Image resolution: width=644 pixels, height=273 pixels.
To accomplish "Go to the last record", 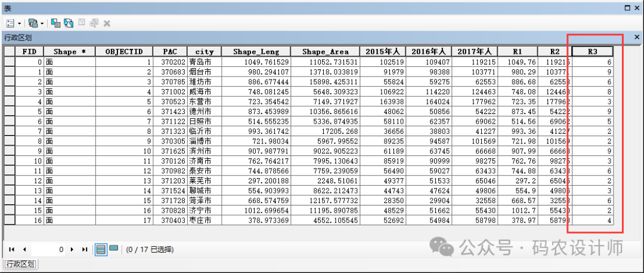I will (x=85, y=249).
